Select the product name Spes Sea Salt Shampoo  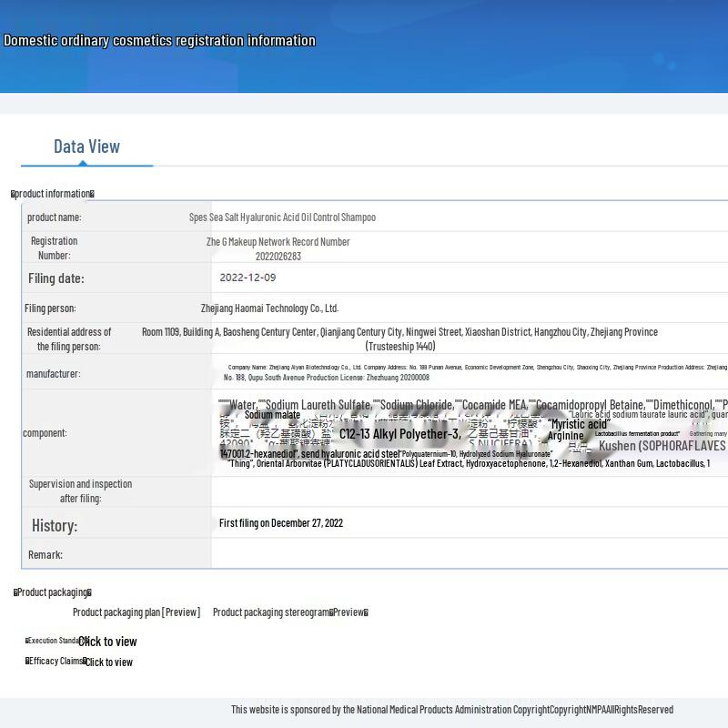pos(282,217)
